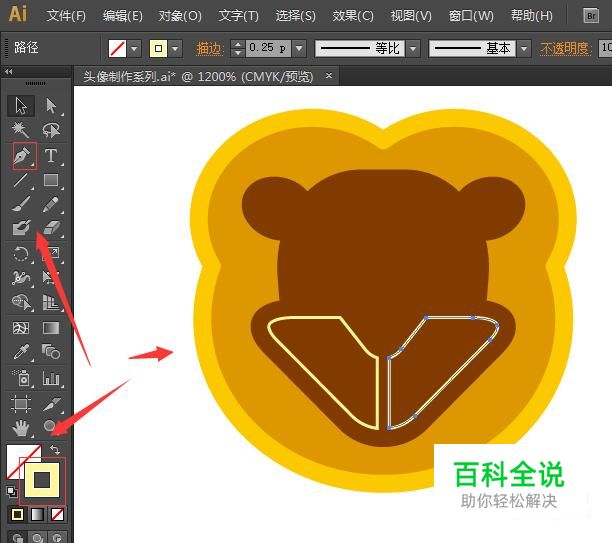
Task: Select the Mesh tool
Action: 21,328
